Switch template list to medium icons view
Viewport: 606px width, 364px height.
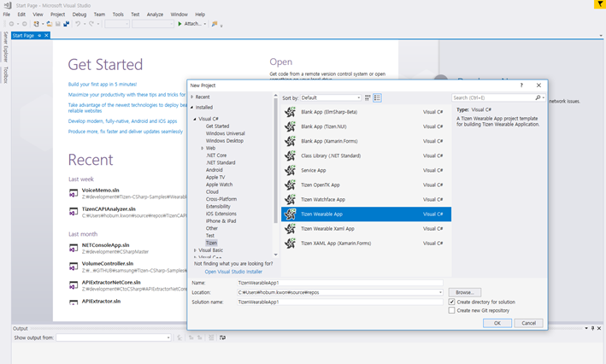377,98
